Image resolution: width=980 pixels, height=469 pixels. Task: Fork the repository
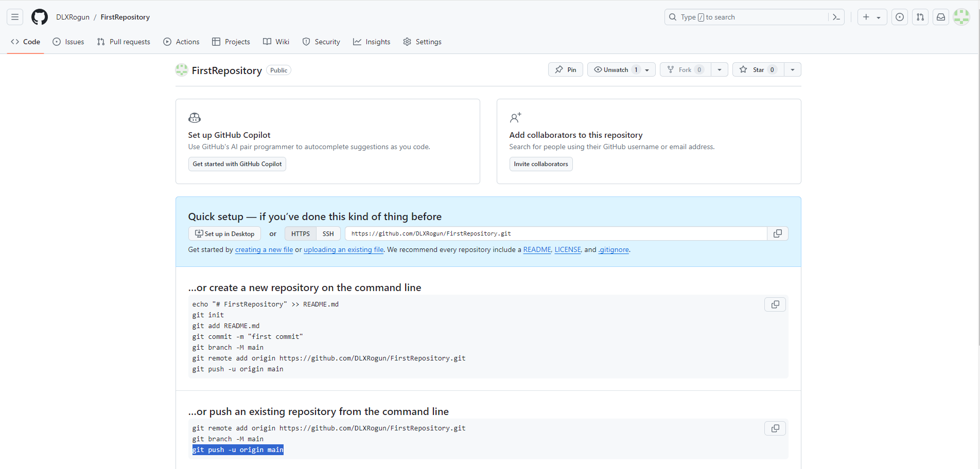686,69
